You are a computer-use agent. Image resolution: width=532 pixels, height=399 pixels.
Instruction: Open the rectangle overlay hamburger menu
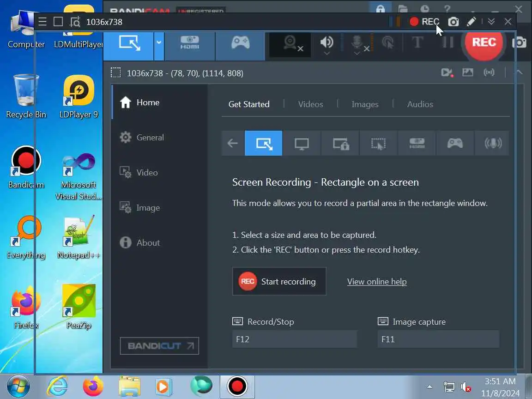tap(42, 22)
